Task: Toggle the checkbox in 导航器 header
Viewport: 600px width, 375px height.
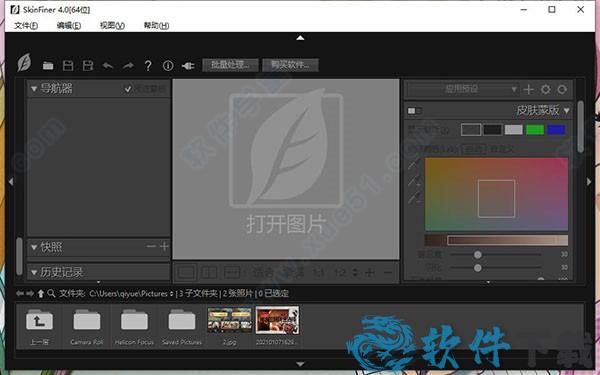Action: click(x=128, y=89)
